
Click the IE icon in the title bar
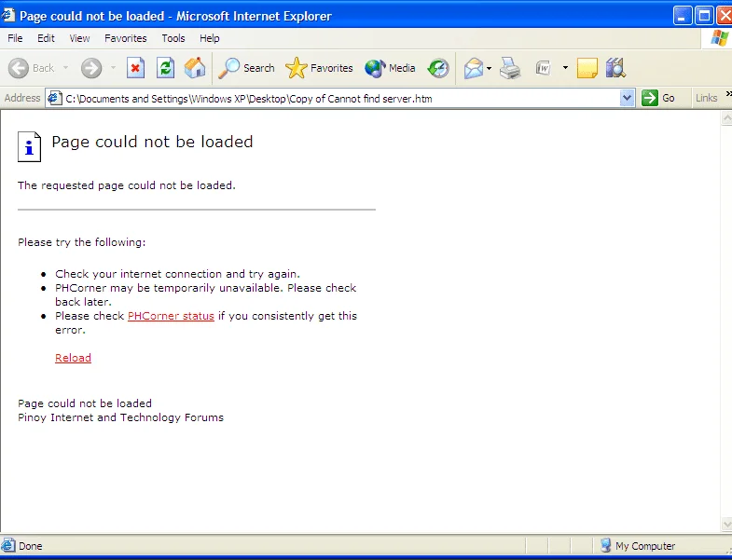[8, 16]
